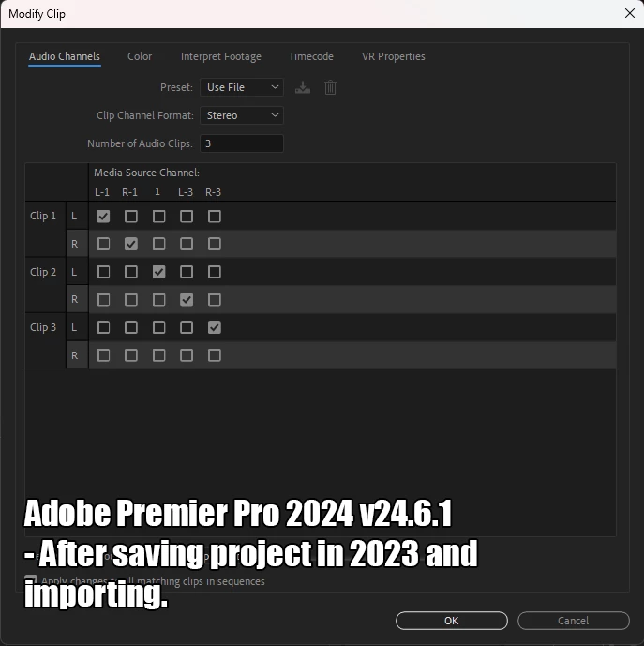Check Clip 3 R channel R-1 checkbox
Screen dimensions: 644x646
coord(131,355)
